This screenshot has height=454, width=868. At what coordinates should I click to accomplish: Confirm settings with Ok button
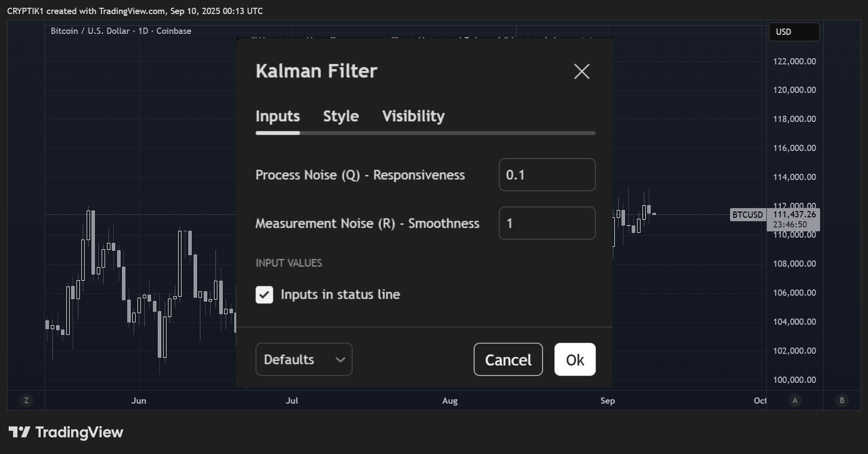point(575,359)
